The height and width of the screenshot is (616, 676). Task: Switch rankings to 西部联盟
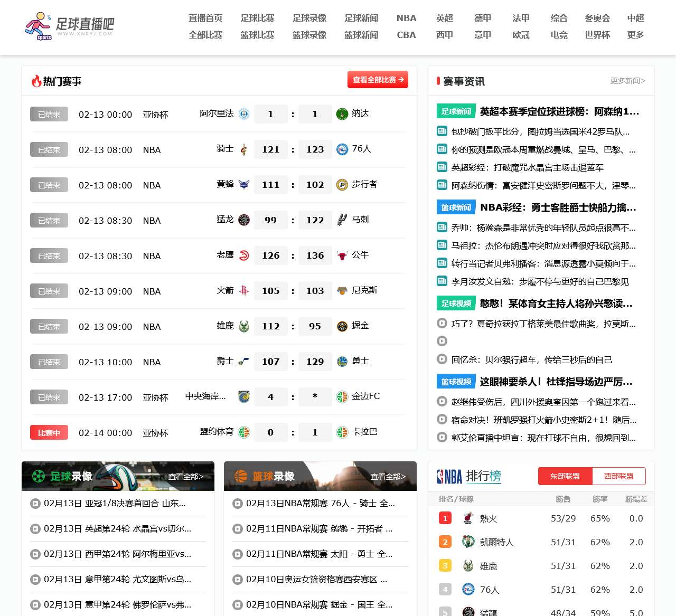tap(619, 476)
